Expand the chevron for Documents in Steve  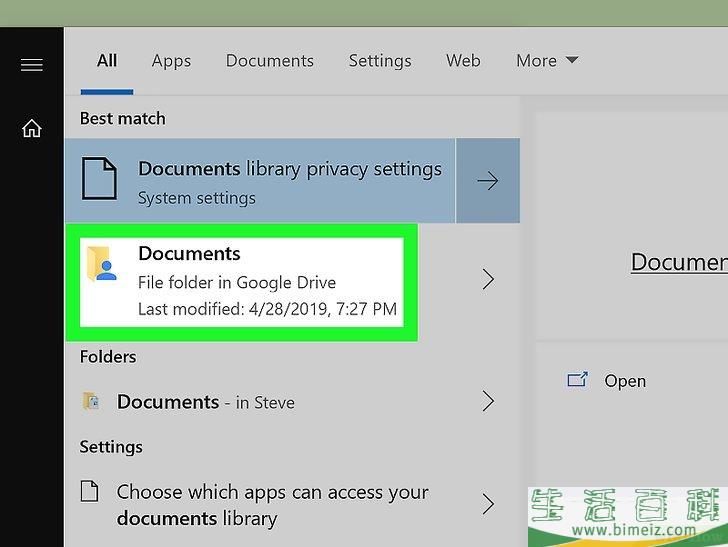point(488,402)
